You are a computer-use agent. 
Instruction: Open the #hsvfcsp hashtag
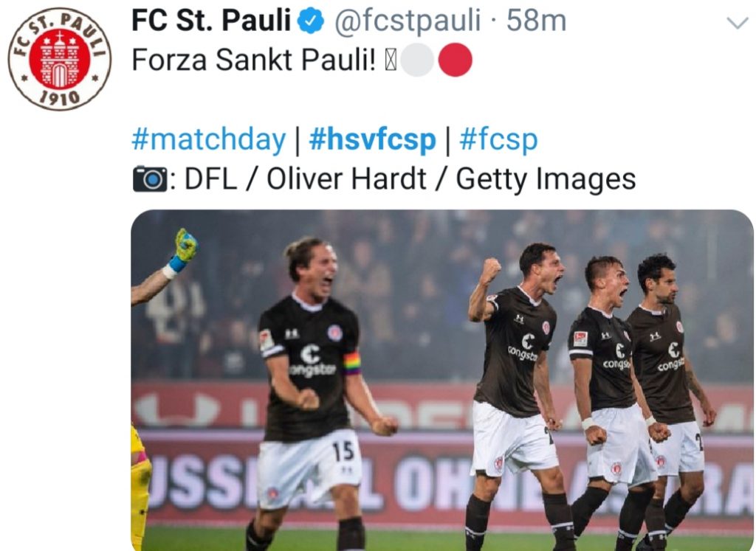tap(372, 139)
